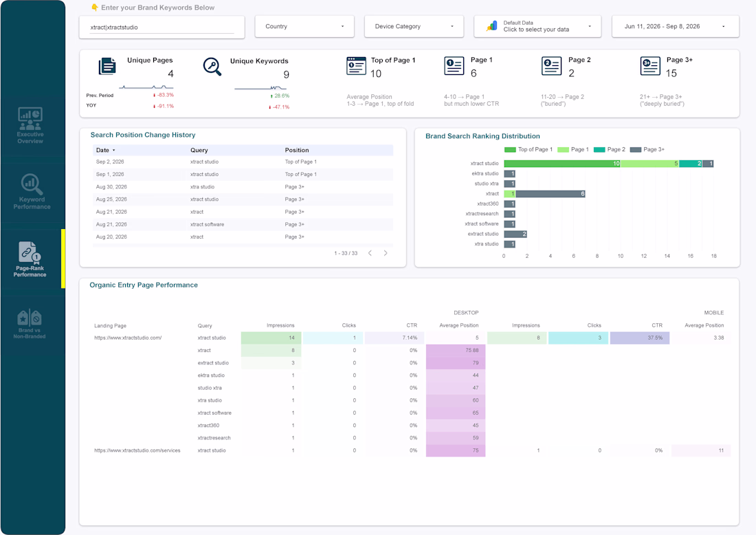Click the Brand Search Ranking Distribution title
756x535 pixels.
click(482, 136)
